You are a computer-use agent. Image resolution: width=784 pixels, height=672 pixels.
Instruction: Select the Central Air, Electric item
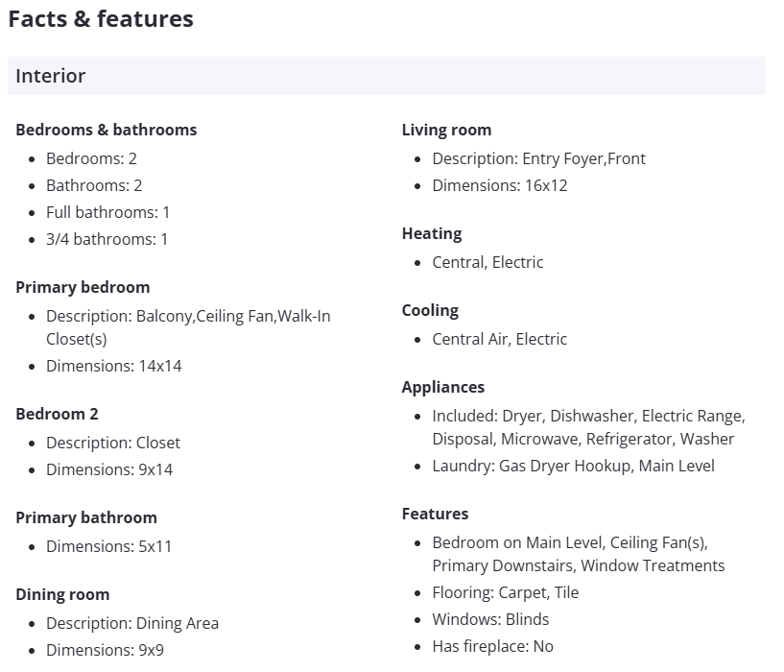[x=500, y=339]
